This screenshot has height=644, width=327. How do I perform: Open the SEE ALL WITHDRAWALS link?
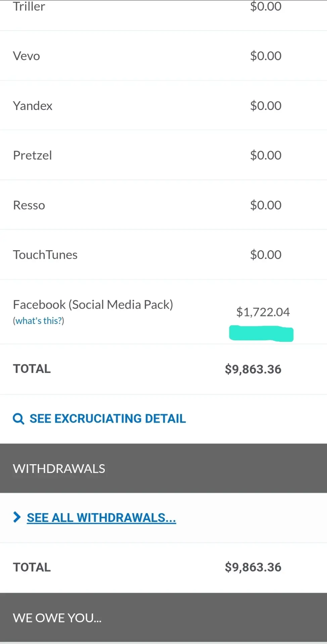click(101, 518)
